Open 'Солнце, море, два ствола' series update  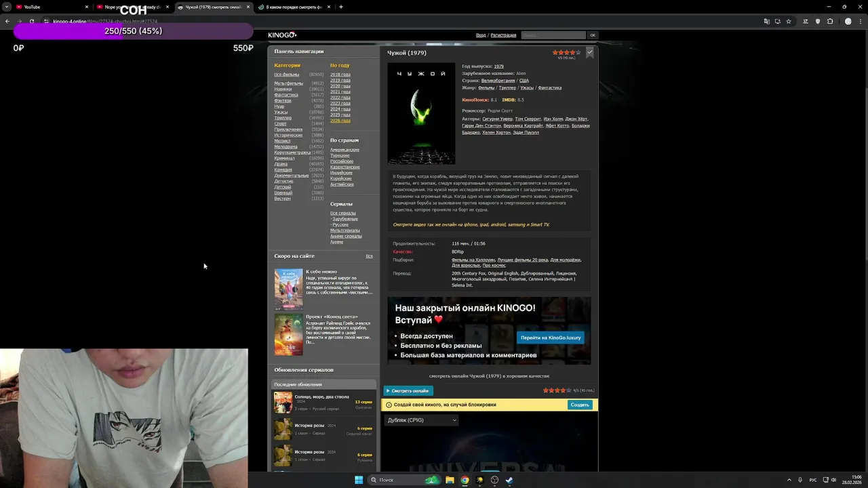click(323, 403)
